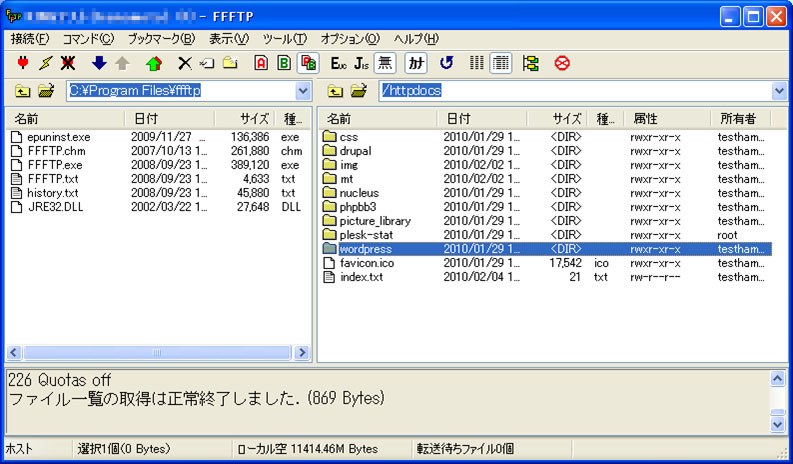Toggle ASCII transfer mode (A icon)
This screenshot has height=464, width=793.
261,63
